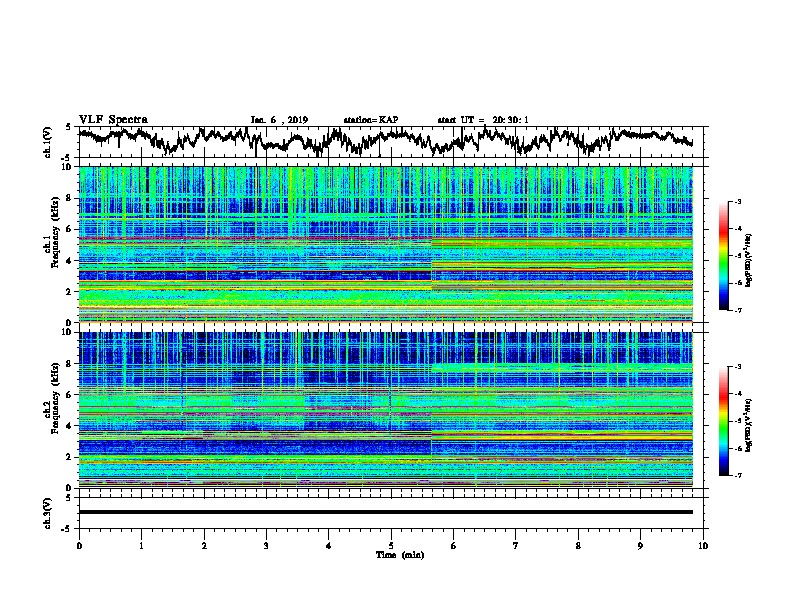This screenshot has height=612, width=792.
Task: Click time-axis tick label "2"
Action: 204,546
